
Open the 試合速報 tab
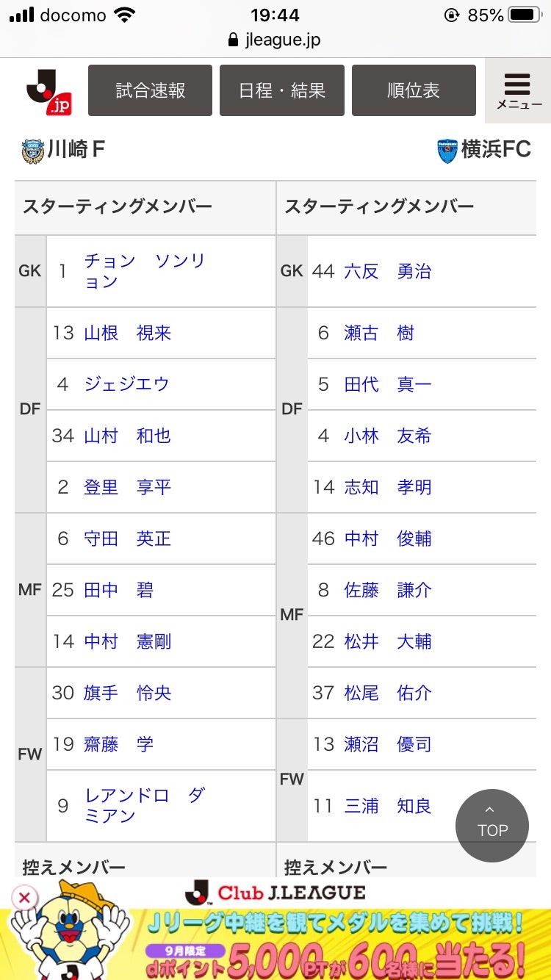click(150, 90)
